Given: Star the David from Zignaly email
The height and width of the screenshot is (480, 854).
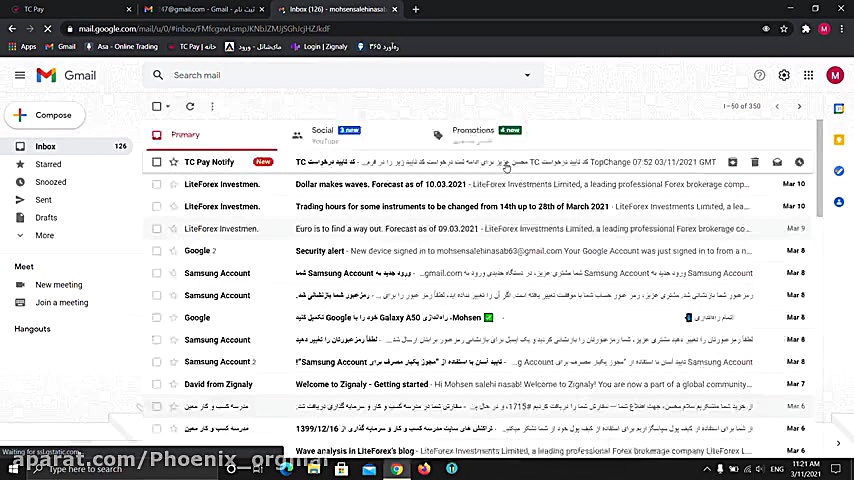Looking at the screenshot, I should pos(174,384).
